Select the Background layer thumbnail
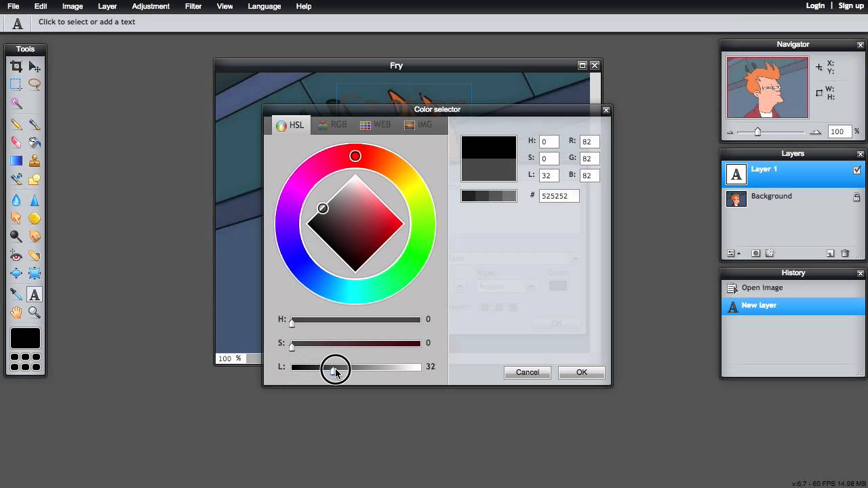This screenshot has height=488, width=868. [x=736, y=198]
